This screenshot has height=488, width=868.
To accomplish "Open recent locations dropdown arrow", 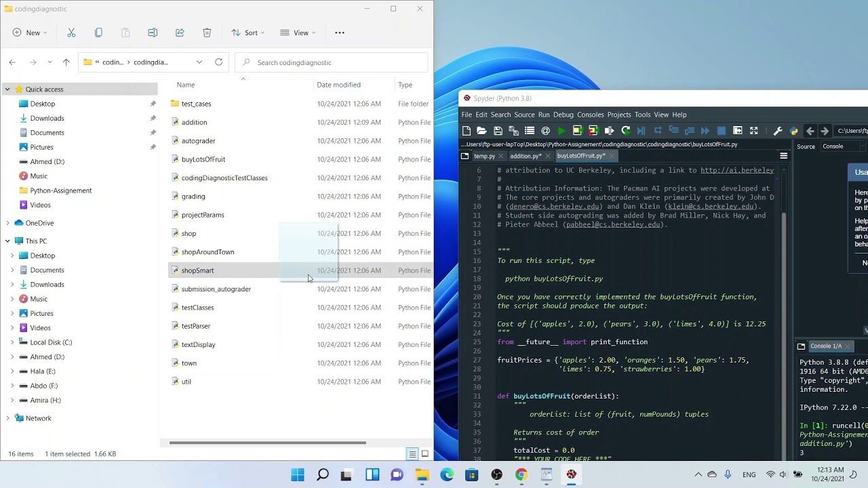I will tap(50, 62).
